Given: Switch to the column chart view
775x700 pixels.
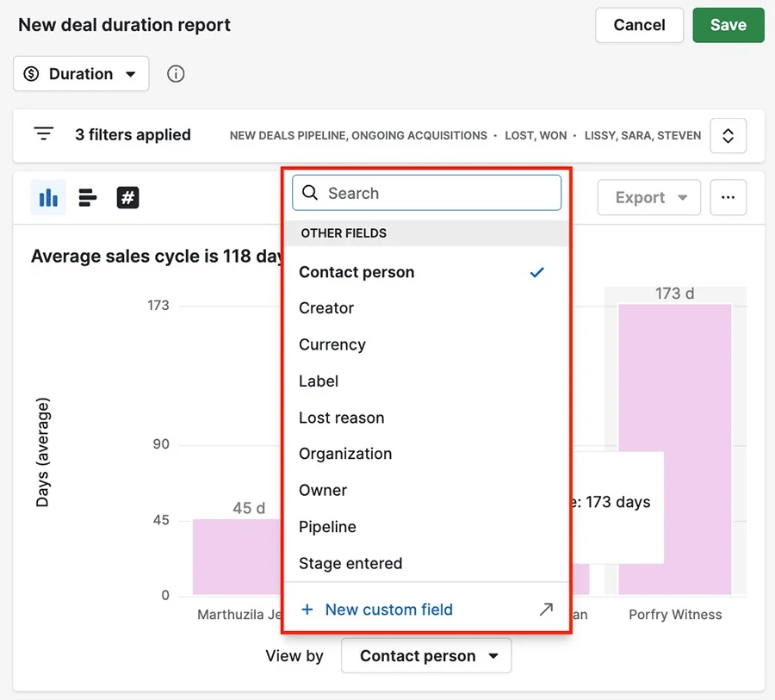Looking at the screenshot, I should click(48, 197).
